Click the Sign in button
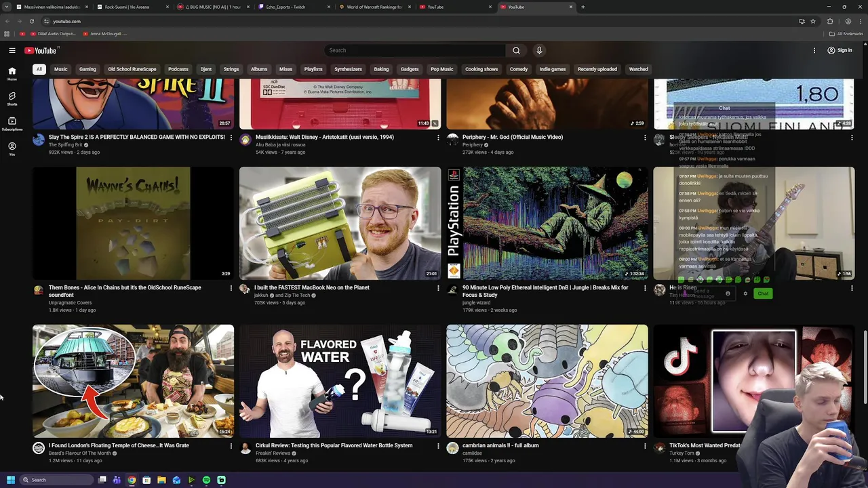Screen dimensions: 868x488 [840, 50]
